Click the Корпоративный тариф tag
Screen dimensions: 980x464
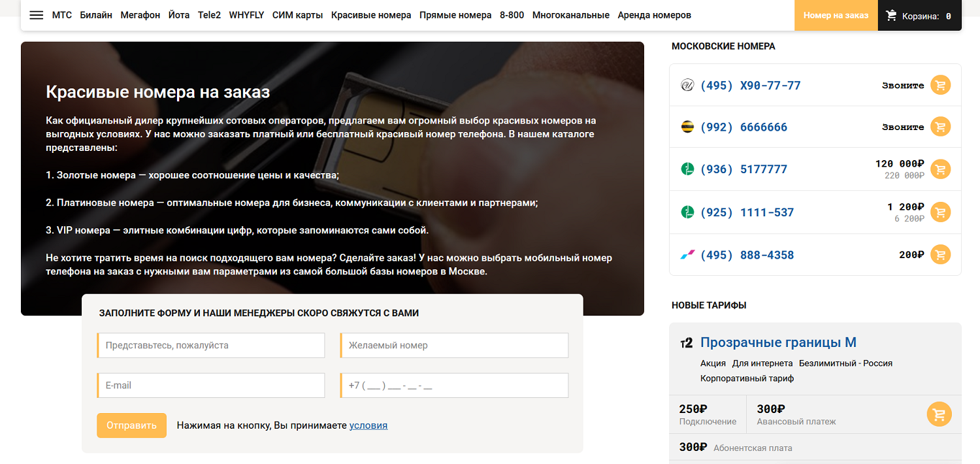click(x=747, y=378)
